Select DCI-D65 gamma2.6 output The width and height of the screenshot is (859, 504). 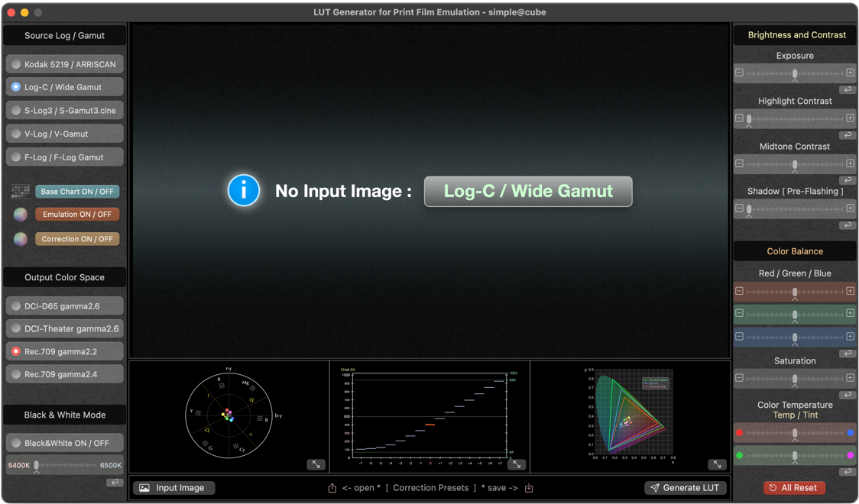[65, 306]
